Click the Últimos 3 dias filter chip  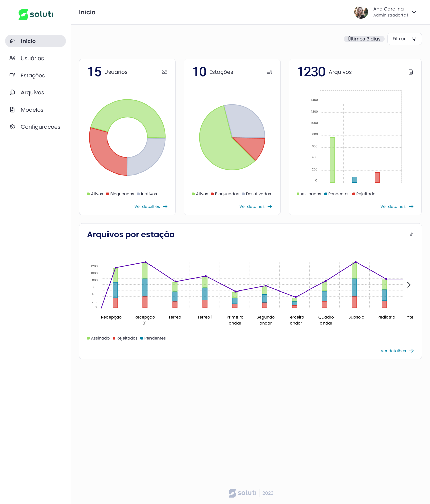(x=364, y=39)
